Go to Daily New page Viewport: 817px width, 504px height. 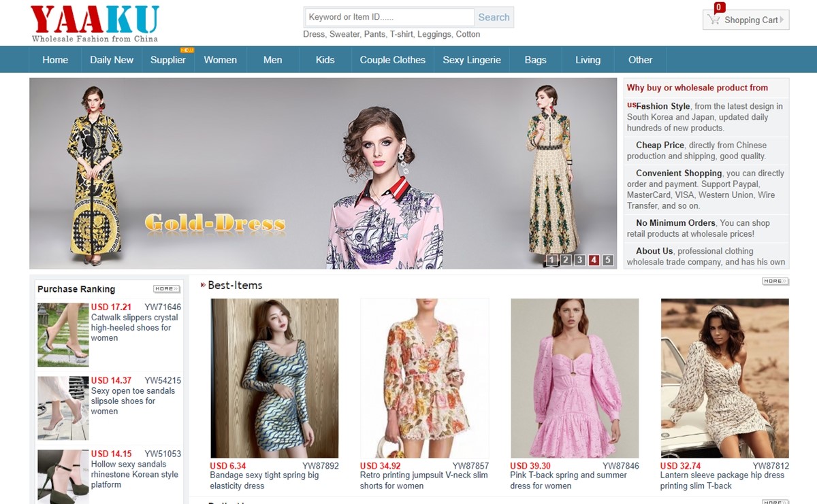click(x=112, y=60)
